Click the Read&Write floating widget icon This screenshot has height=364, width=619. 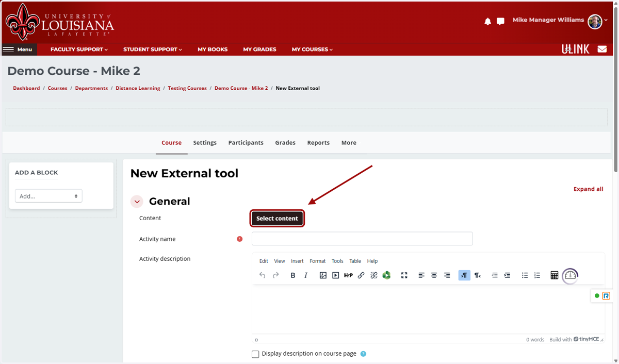point(606,296)
